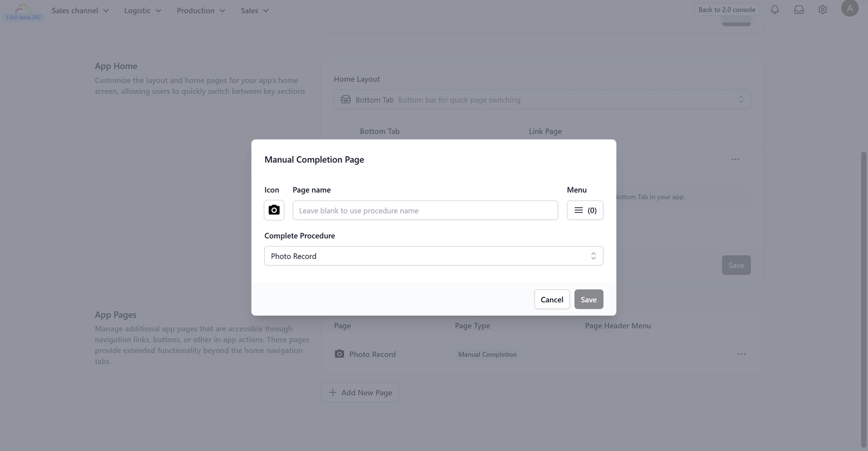Image resolution: width=868 pixels, height=451 pixels.
Task: Click Back to 2.0 console button
Action: [x=726, y=10]
